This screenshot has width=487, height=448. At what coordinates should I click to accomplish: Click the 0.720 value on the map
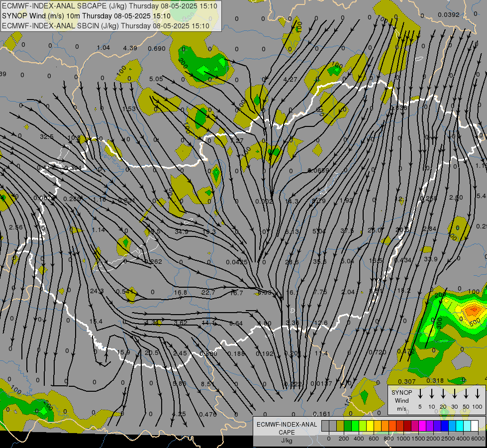pyautogui.click(x=378, y=352)
